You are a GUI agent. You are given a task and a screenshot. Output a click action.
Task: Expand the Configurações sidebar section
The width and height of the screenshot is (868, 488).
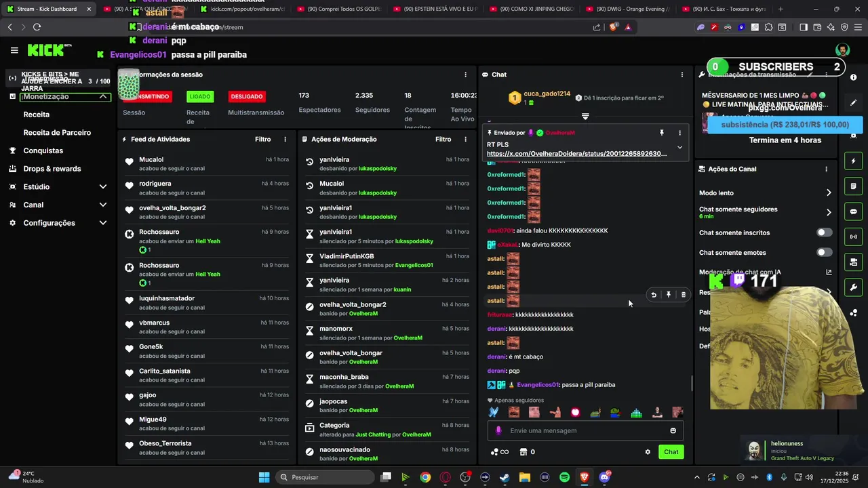[103, 223]
